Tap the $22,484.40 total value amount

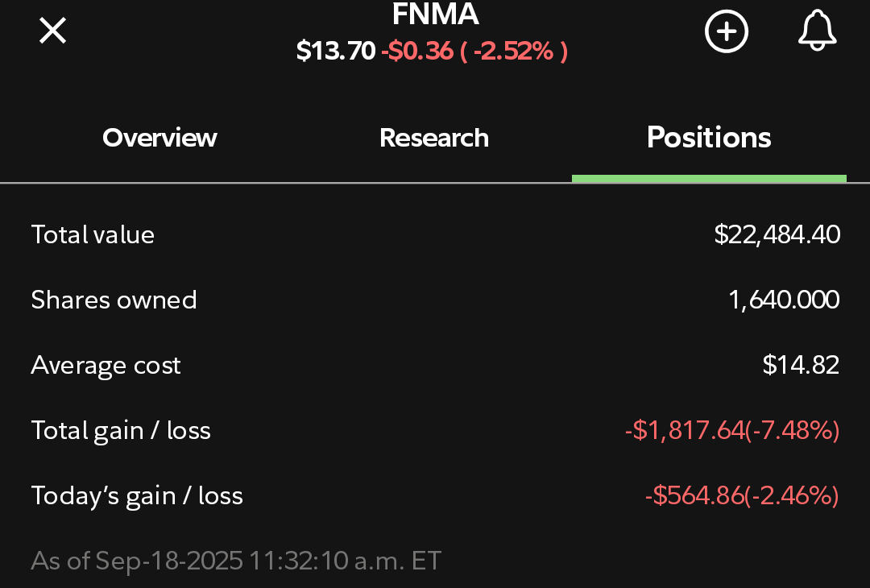777,234
